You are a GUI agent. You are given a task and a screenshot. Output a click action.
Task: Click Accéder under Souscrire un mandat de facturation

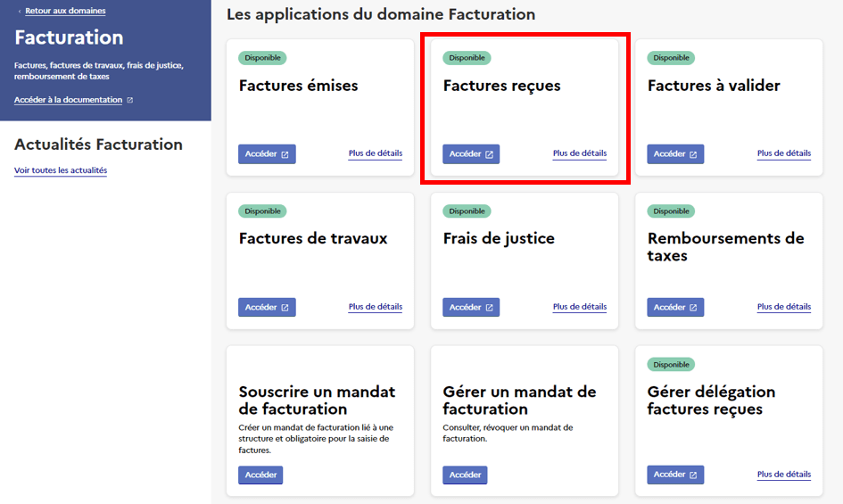pos(260,475)
